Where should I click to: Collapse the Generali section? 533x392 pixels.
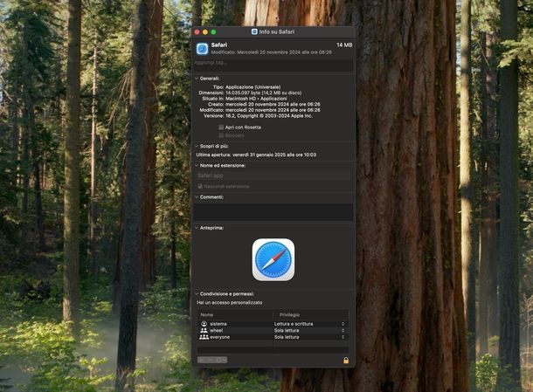(197, 79)
